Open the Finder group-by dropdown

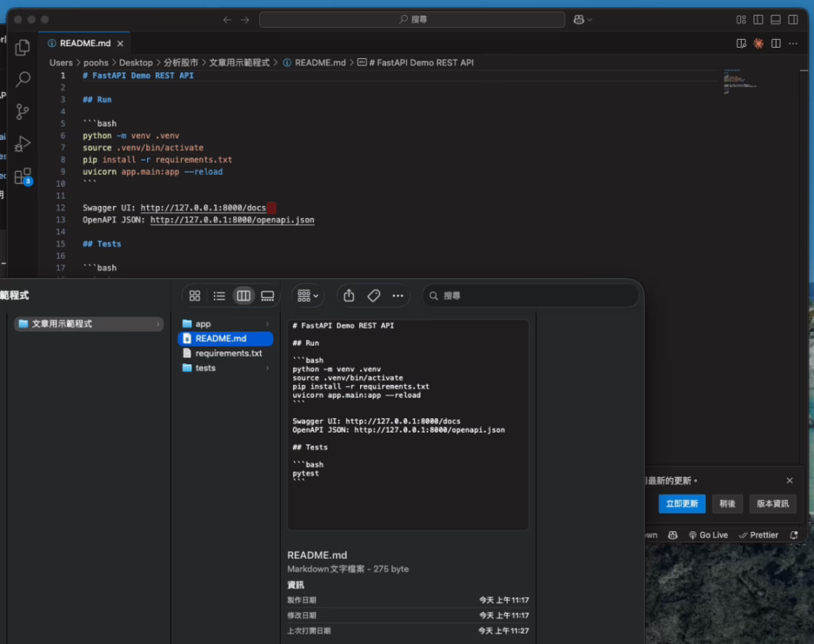click(308, 296)
